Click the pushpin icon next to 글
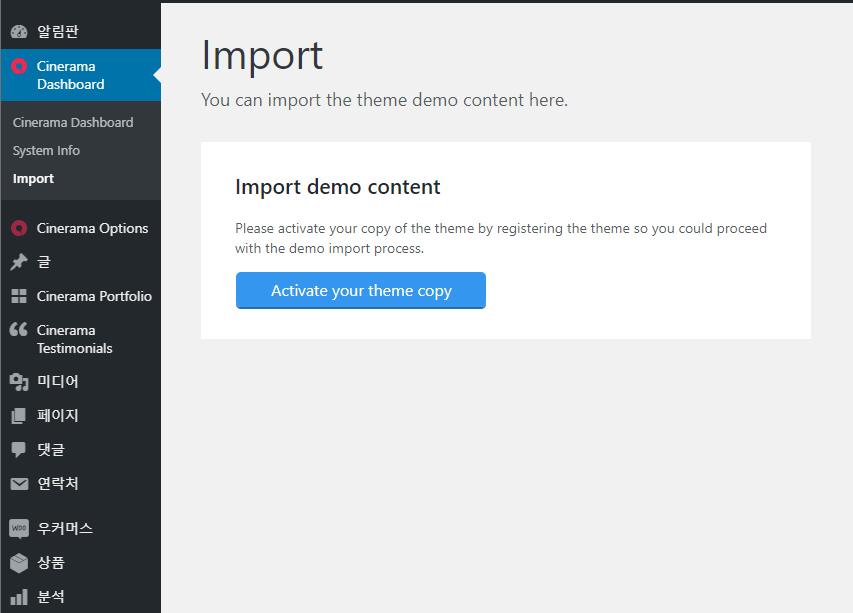 (x=19, y=262)
